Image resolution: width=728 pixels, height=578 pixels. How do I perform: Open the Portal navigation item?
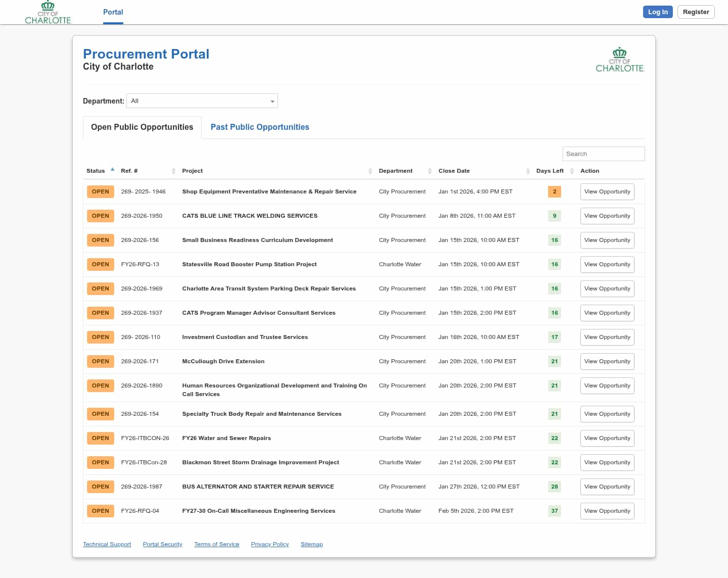[x=113, y=12]
